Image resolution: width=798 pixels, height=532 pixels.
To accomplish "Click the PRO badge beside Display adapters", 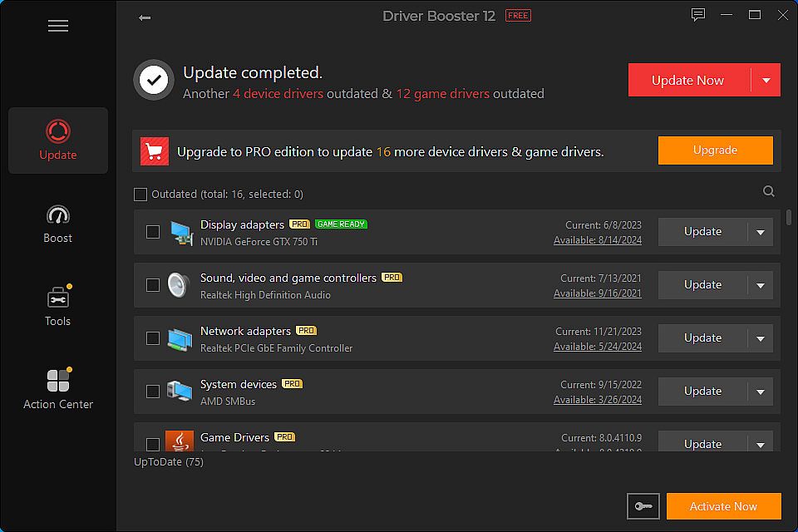I will [x=299, y=224].
